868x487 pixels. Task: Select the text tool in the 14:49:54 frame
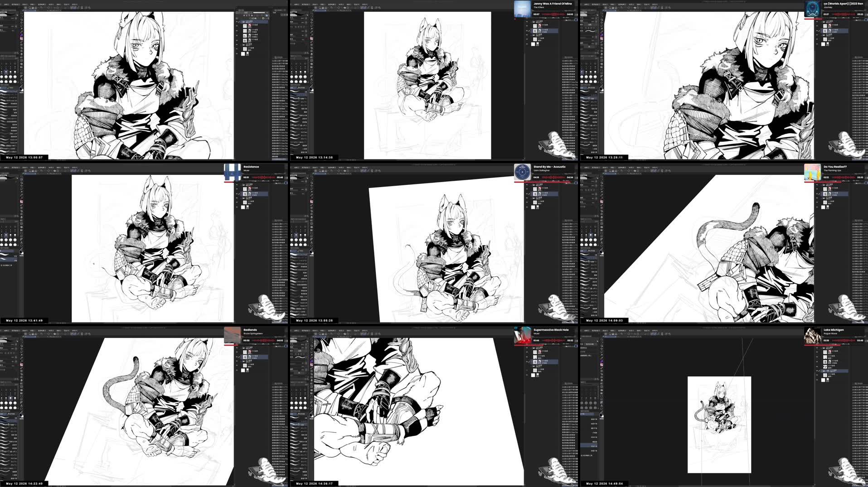coord(601,405)
